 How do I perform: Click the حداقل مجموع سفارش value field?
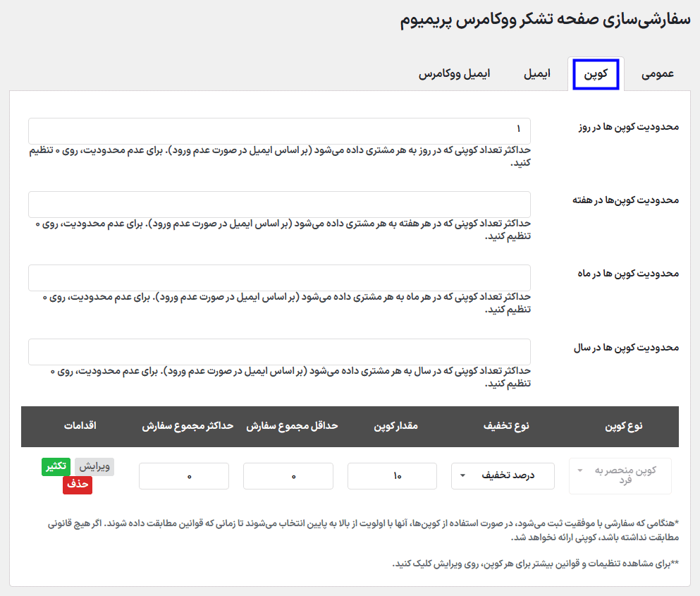288,476
